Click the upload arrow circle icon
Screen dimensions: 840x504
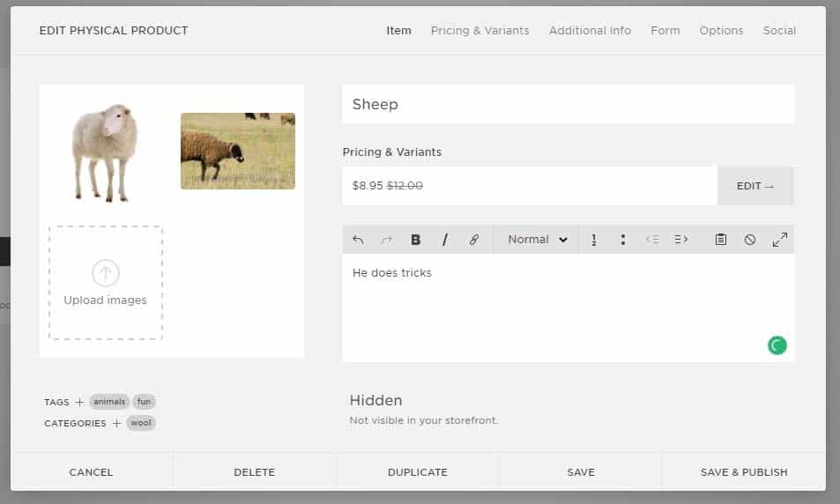pyautogui.click(x=106, y=273)
